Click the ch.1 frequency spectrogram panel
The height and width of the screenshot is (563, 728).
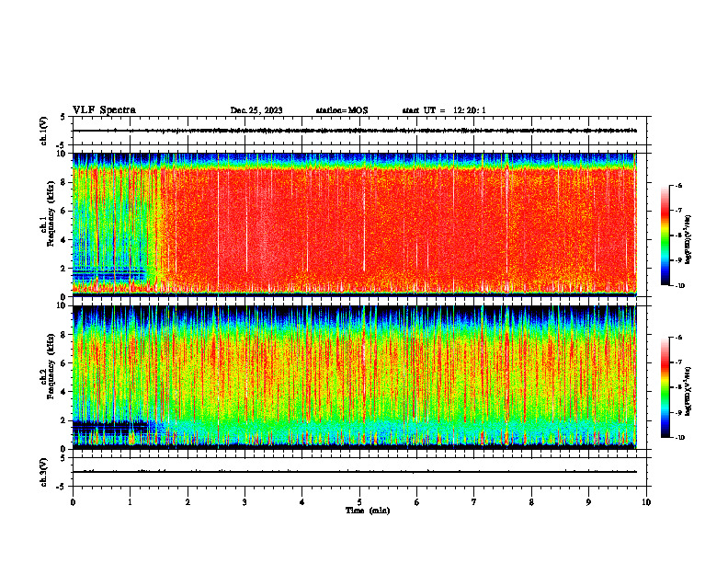(359, 224)
